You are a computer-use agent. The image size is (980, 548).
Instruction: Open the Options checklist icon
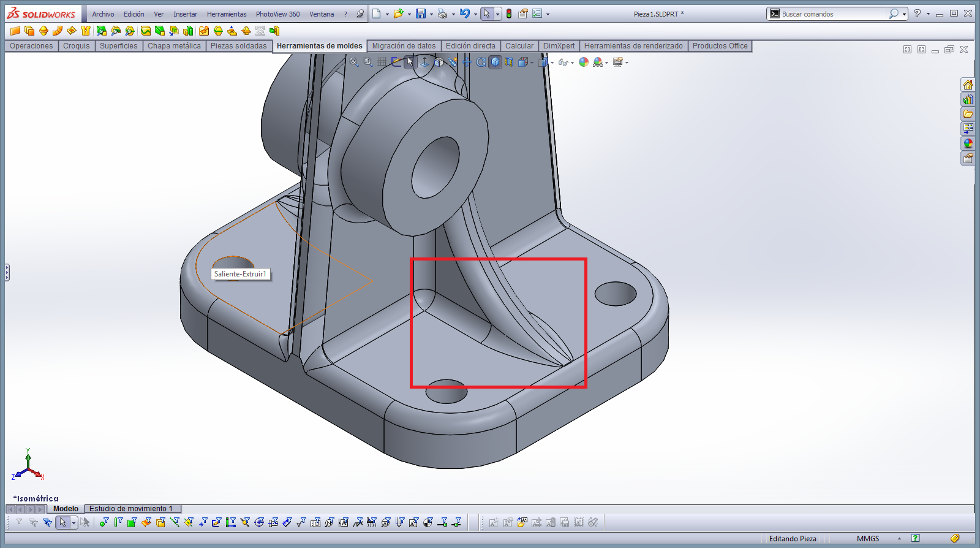coord(537,13)
